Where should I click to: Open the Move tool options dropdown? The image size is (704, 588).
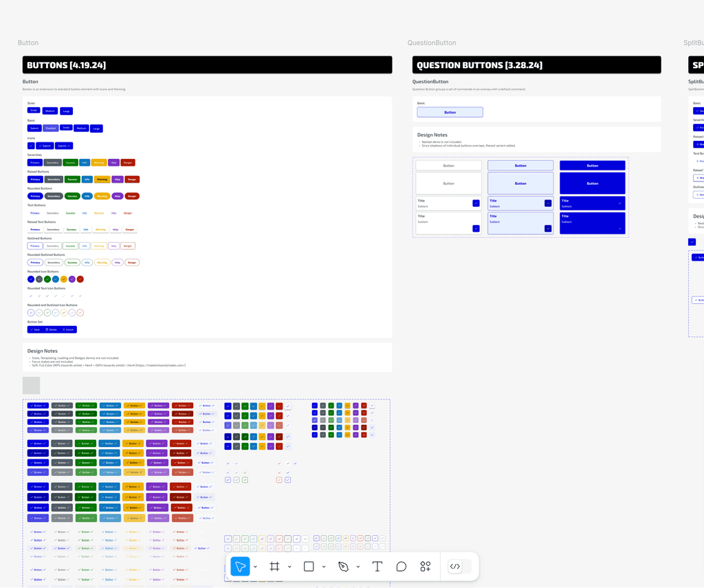point(256,567)
